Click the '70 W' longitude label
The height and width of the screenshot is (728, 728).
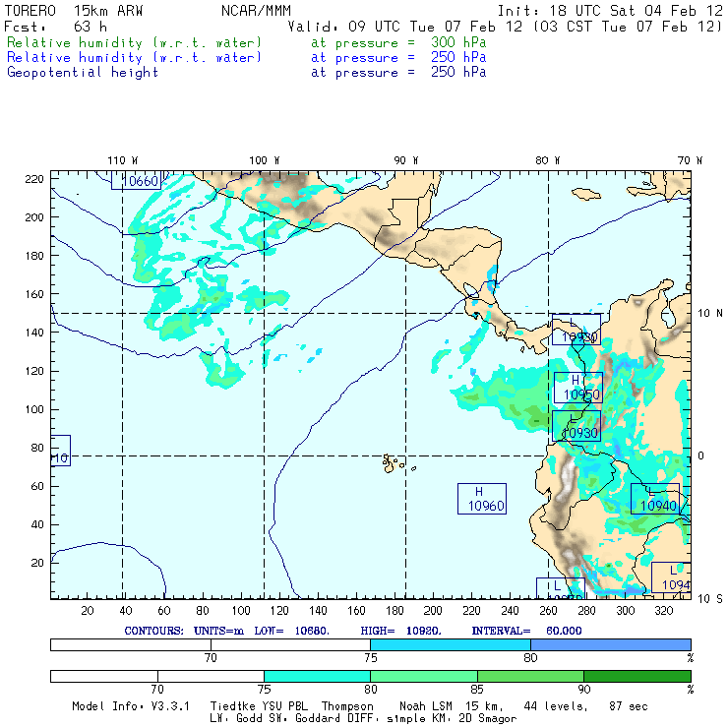click(x=690, y=160)
